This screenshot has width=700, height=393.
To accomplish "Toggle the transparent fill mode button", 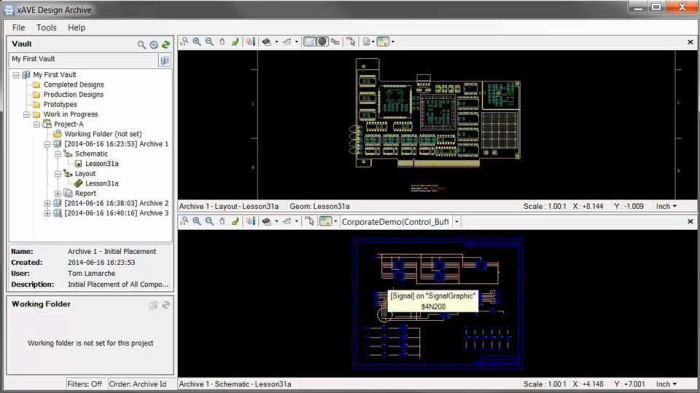I will (x=309, y=42).
